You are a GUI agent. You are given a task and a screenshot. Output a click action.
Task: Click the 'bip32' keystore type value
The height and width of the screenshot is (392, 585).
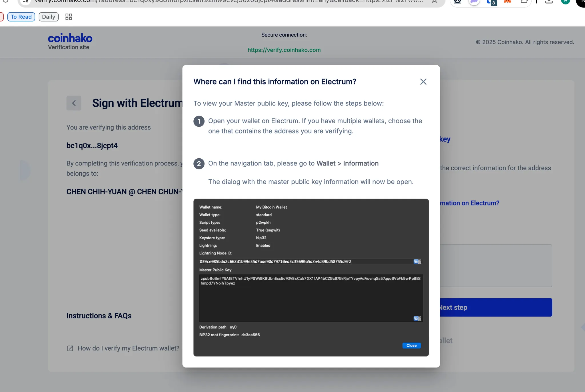tap(261, 238)
